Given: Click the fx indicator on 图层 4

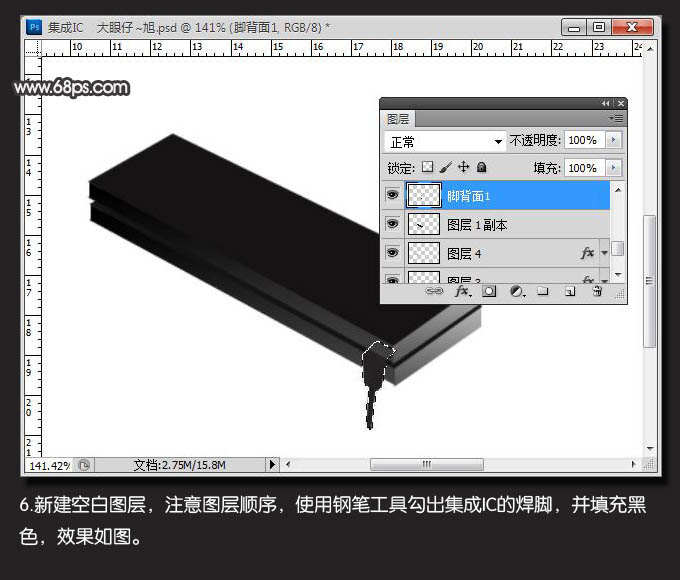Looking at the screenshot, I should coord(587,252).
